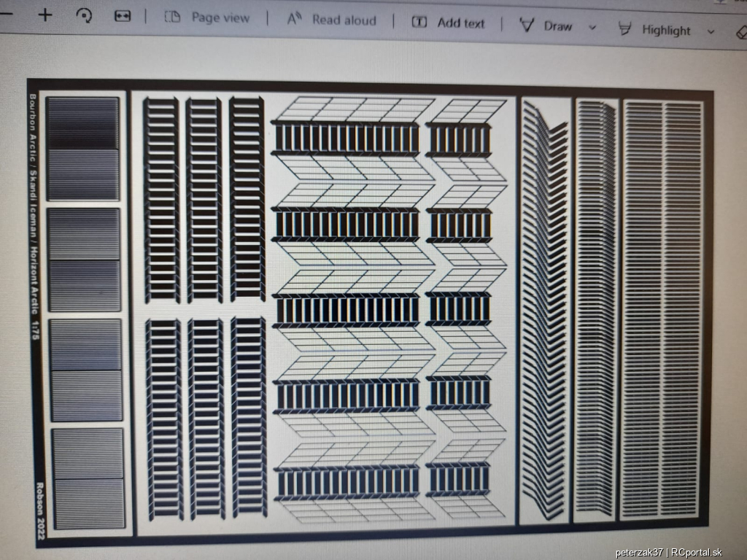The image size is (747, 560).
Task: Zoom out with the minus icon
Action: (6, 15)
